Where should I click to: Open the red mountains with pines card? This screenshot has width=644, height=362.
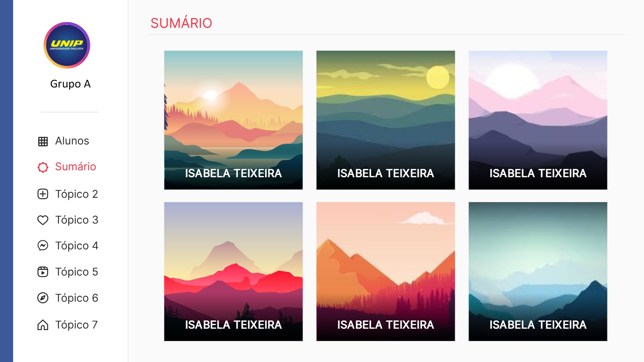233,271
